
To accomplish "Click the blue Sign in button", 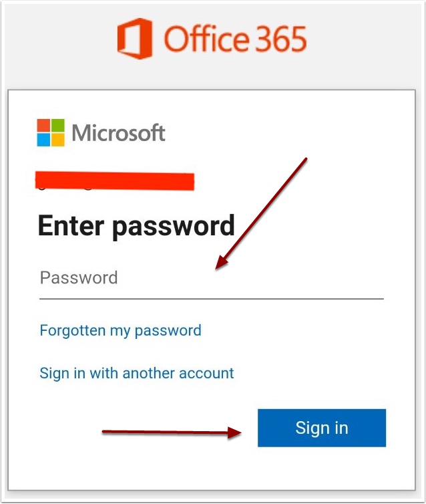I will (x=322, y=428).
